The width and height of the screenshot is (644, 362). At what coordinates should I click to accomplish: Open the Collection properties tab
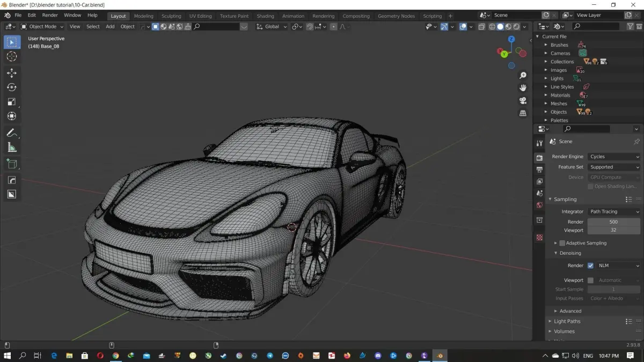[x=539, y=220]
